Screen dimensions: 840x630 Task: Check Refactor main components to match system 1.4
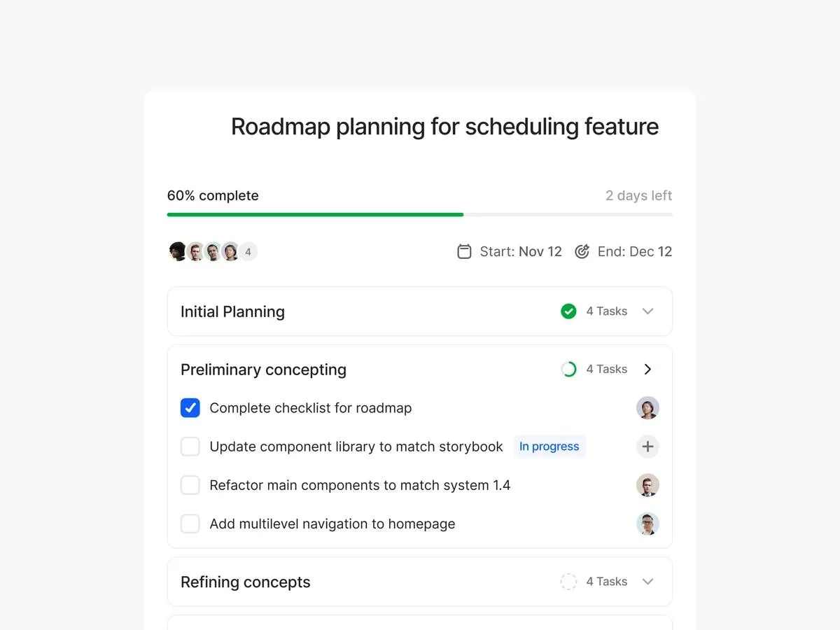click(x=190, y=485)
